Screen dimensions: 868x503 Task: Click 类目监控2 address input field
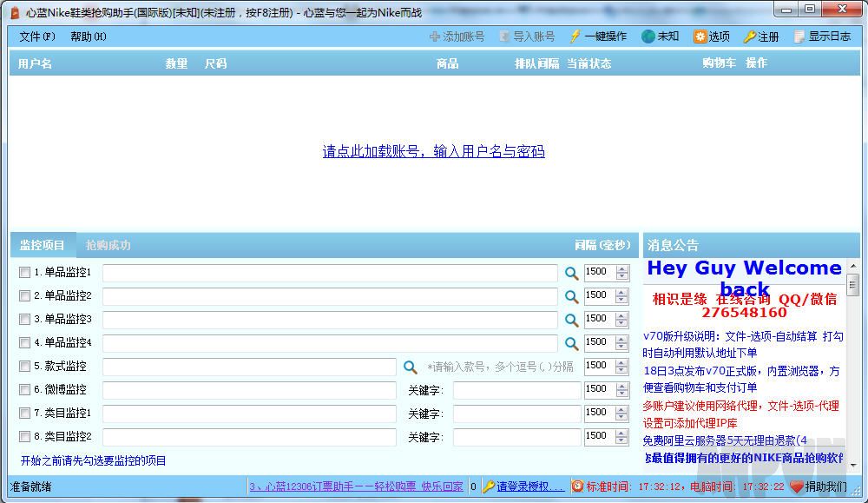[x=249, y=436]
